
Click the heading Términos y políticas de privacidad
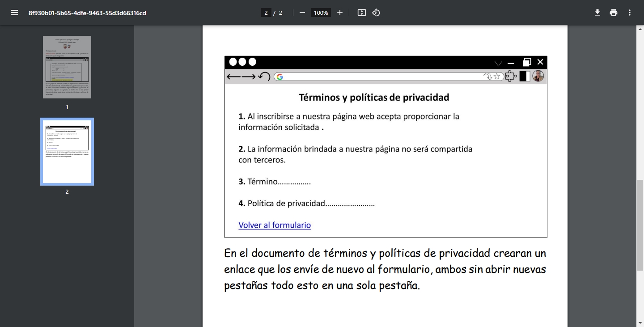tap(374, 97)
